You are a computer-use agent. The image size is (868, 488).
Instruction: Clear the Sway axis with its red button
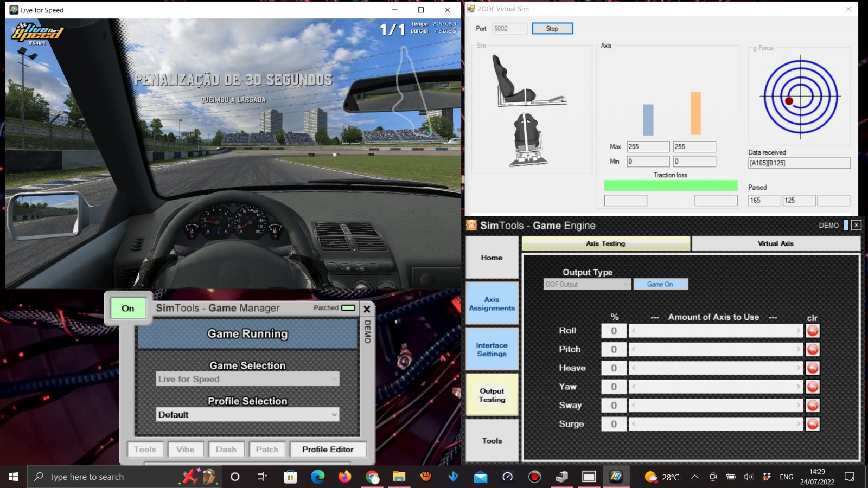coord(812,405)
